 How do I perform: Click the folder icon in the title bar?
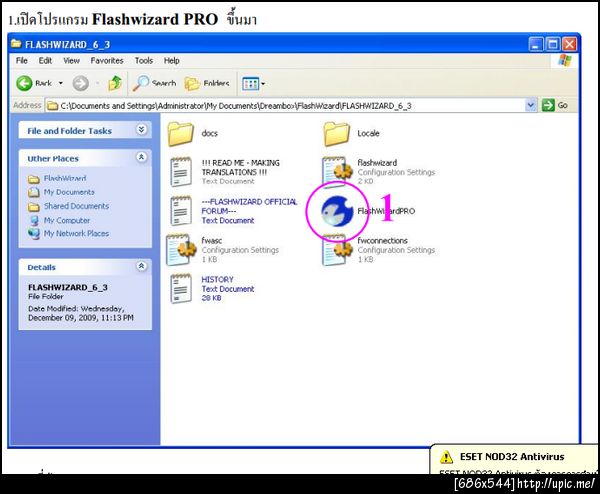[x=16, y=44]
